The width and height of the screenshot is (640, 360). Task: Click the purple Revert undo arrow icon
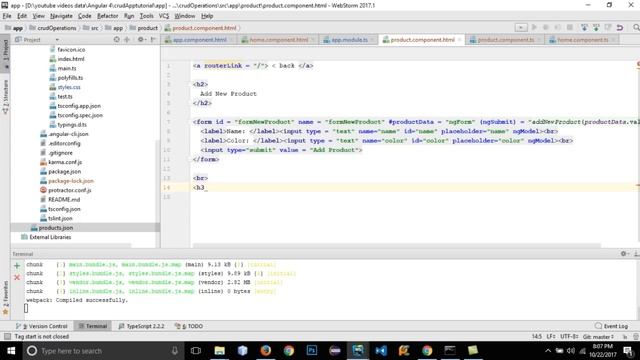click(x=620, y=27)
